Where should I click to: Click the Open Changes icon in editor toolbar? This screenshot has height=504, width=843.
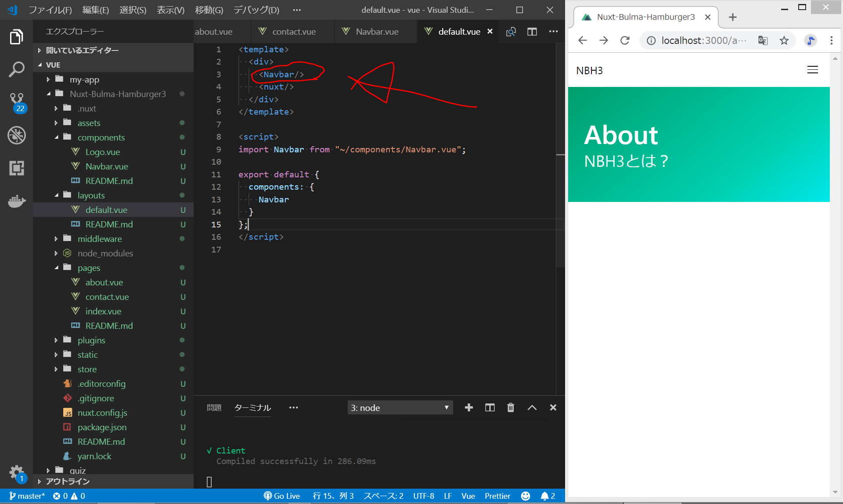[x=511, y=32]
